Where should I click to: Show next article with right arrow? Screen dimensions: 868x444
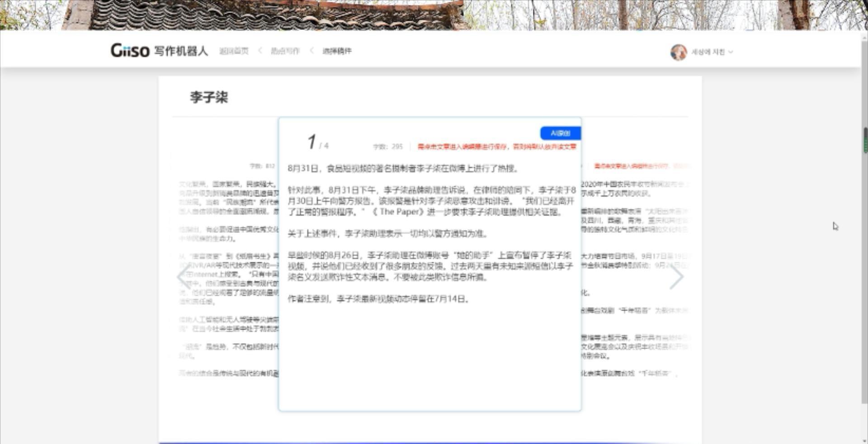coord(676,277)
